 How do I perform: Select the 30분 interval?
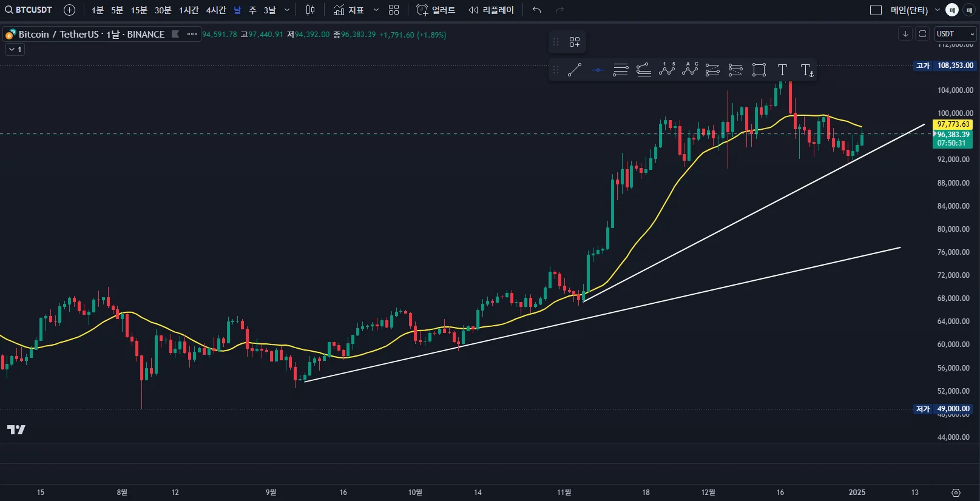tap(163, 10)
